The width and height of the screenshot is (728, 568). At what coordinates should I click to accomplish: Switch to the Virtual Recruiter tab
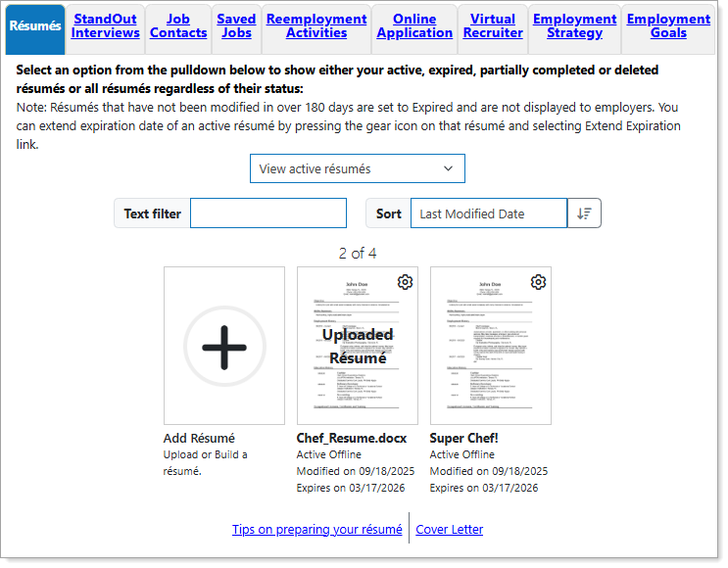pyautogui.click(x=493, y=26)
